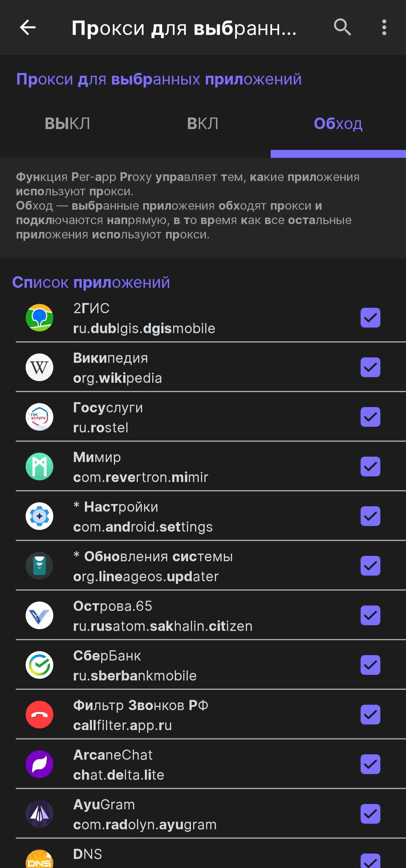Uncheck the Википедия checkbox
Viewport: 406px width, 868px height.
(370, 367)
